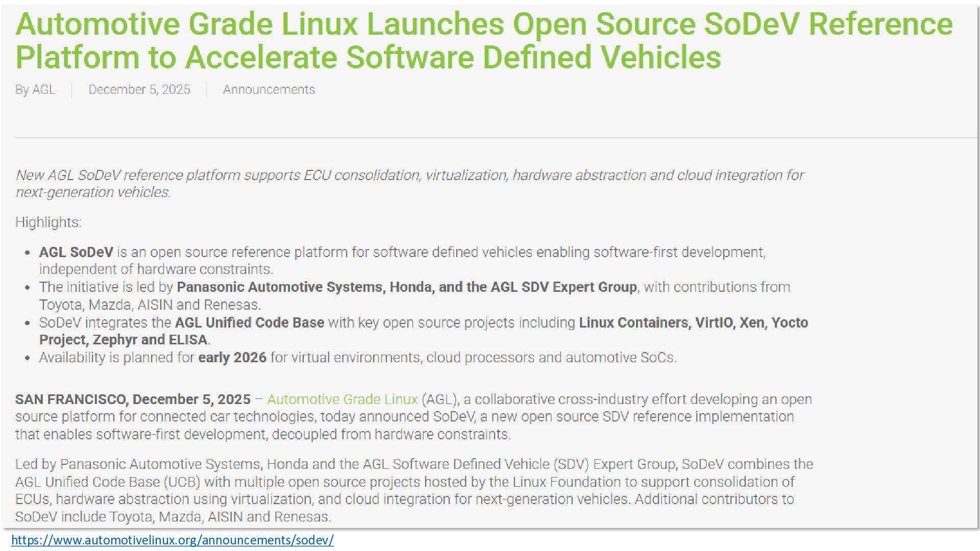Click the 'SAN FRANCISCO, December 5, 2025' dateline
This screenshot has width=980, height=551.
(x=133, y=399)
